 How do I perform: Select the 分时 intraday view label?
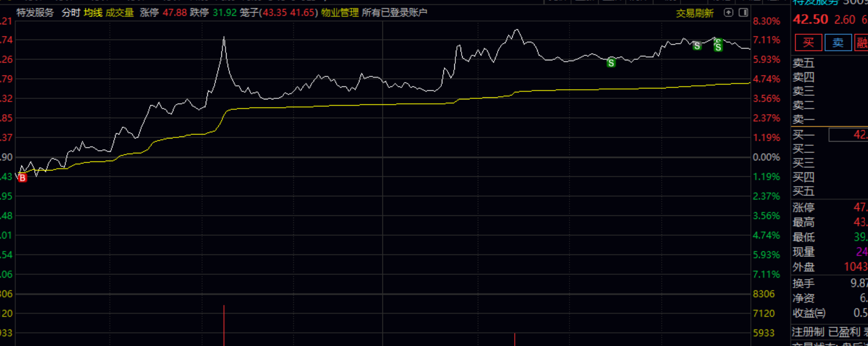pos(71,13)
